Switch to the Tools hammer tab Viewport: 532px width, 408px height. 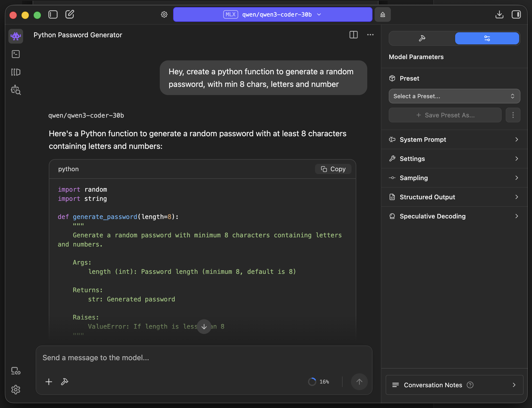[422, 38]
